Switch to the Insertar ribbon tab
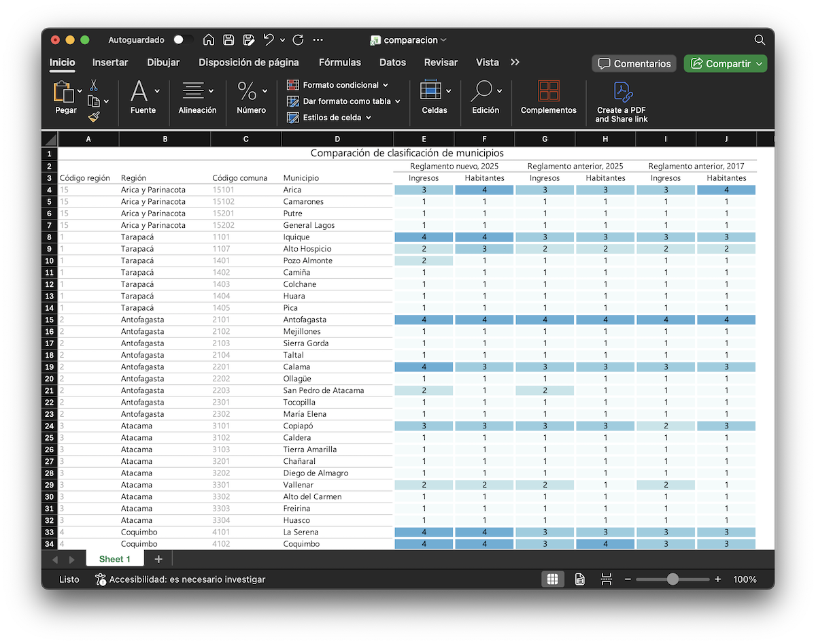Screen dimensions: 816x644 point(110,63)
